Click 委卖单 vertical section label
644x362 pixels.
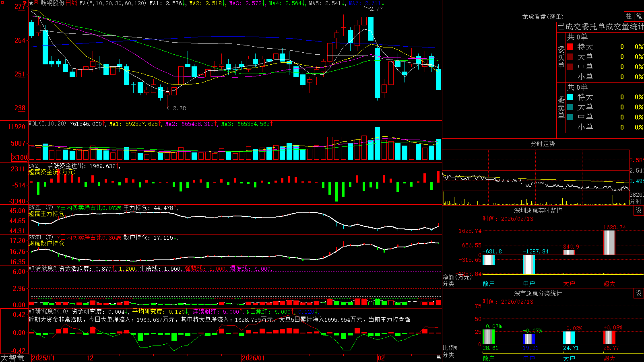[561, 108]
